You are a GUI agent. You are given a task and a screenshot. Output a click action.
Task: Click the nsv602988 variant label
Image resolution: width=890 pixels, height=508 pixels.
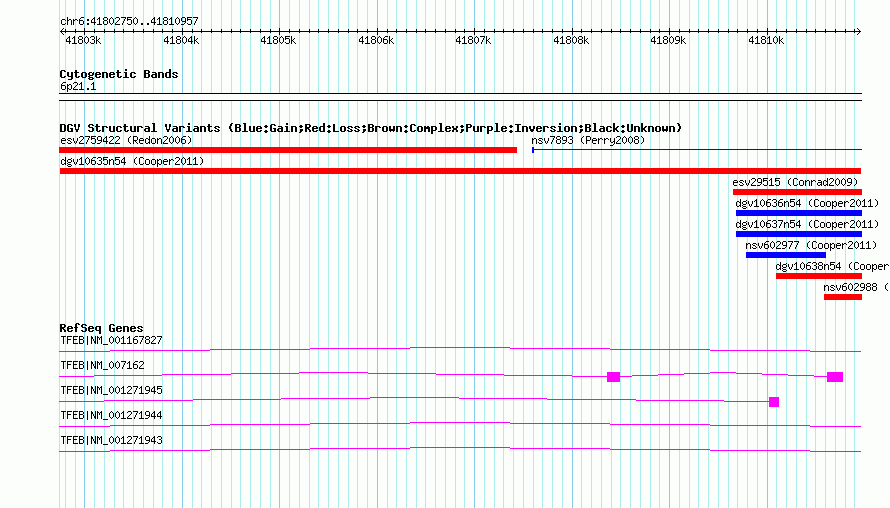(x=856, y=287)
